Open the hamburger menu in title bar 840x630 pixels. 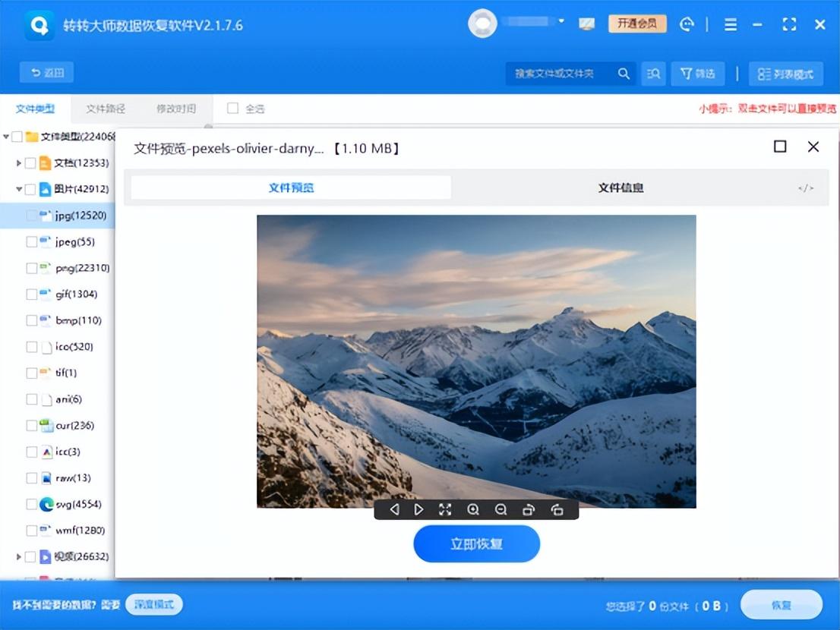(729, 24)
